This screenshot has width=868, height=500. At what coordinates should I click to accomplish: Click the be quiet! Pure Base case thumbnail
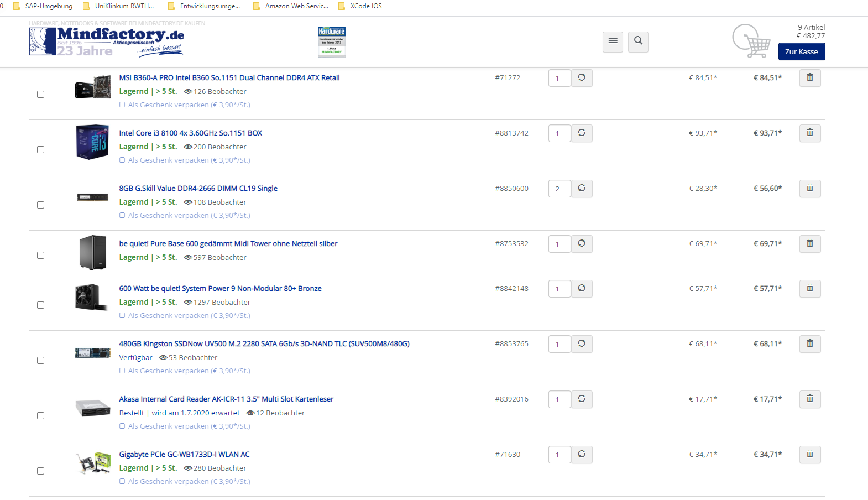tap(93, 253)
